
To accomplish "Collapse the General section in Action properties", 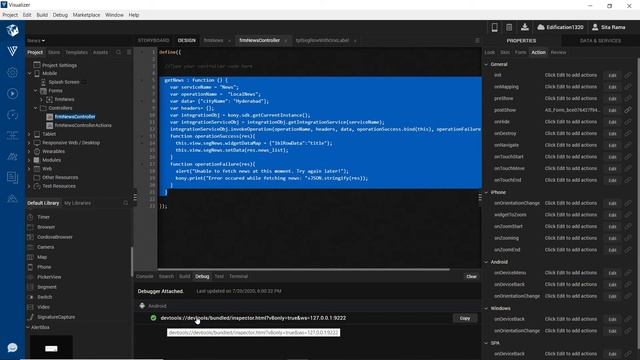I will pyautogui.click(x=486, y=64).
